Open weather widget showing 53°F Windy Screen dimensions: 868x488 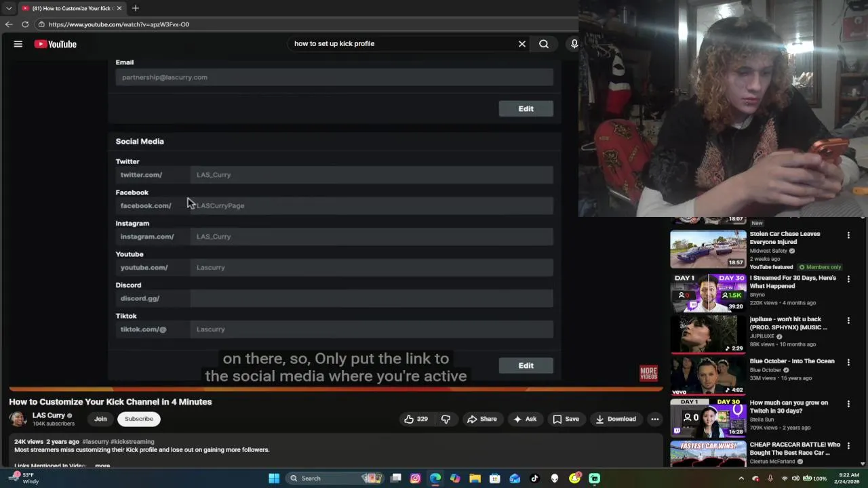click(24, 479)
